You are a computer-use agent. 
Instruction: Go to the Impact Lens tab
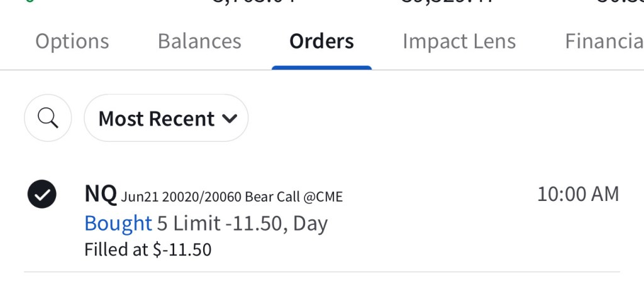pos(459,41)
